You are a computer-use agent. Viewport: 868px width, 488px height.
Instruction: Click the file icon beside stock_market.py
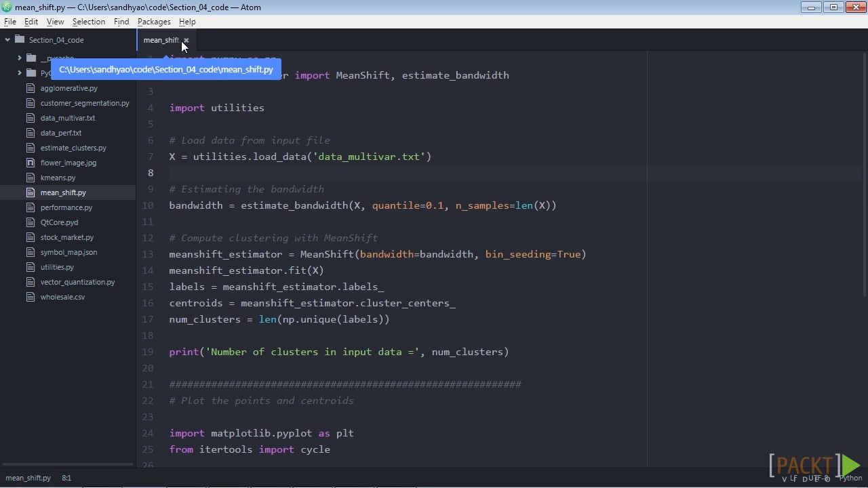tap(30, 237)
